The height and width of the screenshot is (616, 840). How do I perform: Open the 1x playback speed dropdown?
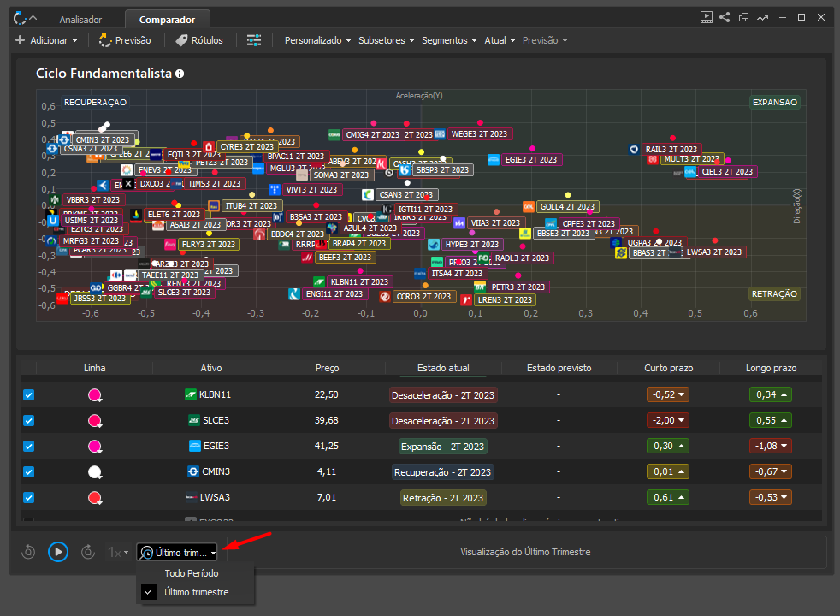(x=118, y=552)
